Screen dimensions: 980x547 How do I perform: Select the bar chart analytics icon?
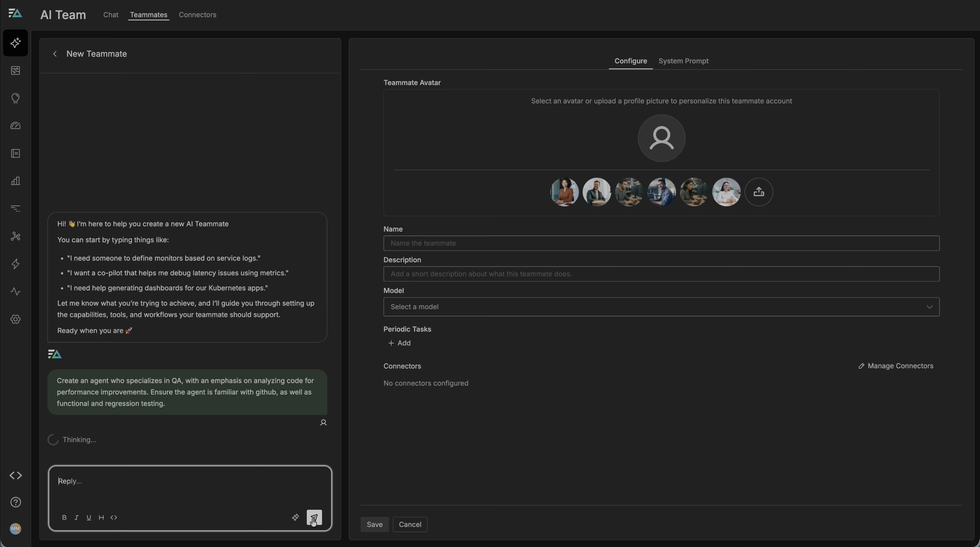(x=16, y=181)
